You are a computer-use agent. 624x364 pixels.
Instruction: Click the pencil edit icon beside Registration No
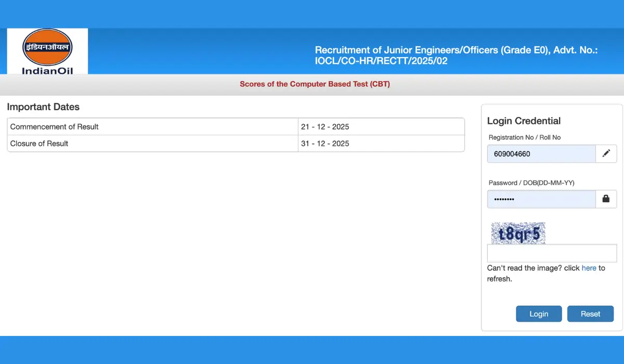[x=606, y=153]
